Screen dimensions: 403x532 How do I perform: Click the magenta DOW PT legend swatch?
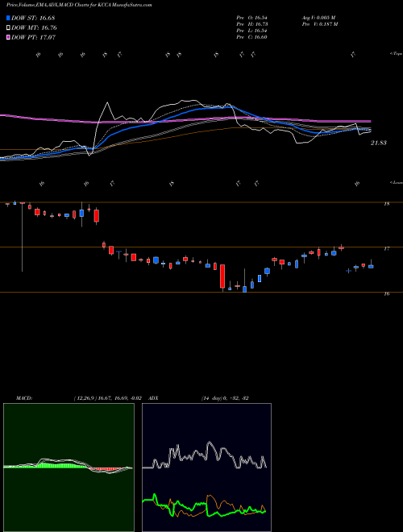(x=8, y=37)
